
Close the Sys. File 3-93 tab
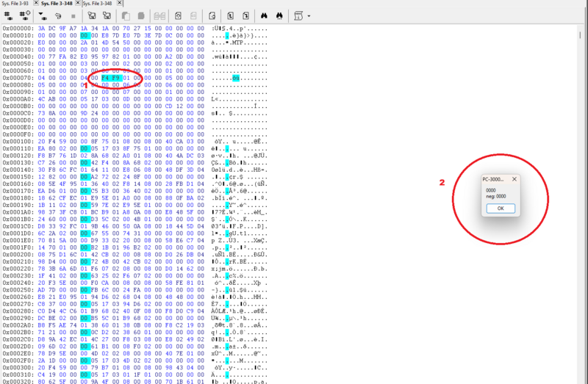(35, 4)
